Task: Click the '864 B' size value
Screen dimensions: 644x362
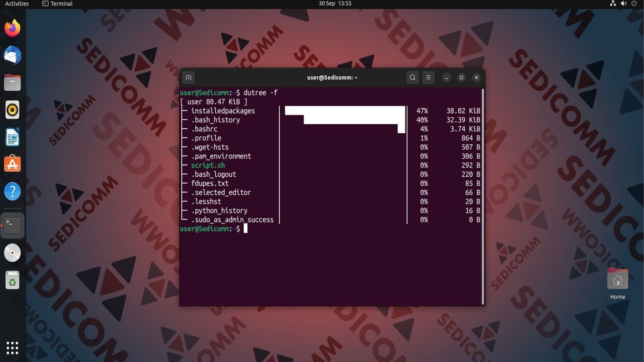Action: tap(471, 138)
